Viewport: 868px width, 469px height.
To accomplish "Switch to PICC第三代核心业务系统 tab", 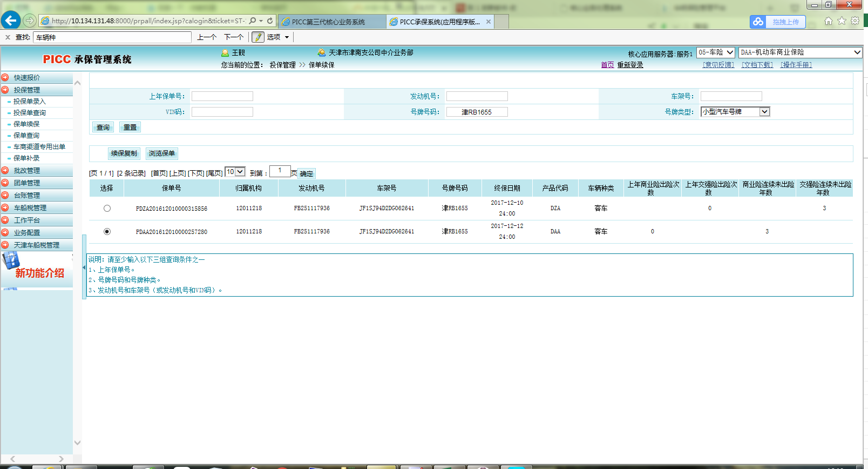I will tap(329, 22).
